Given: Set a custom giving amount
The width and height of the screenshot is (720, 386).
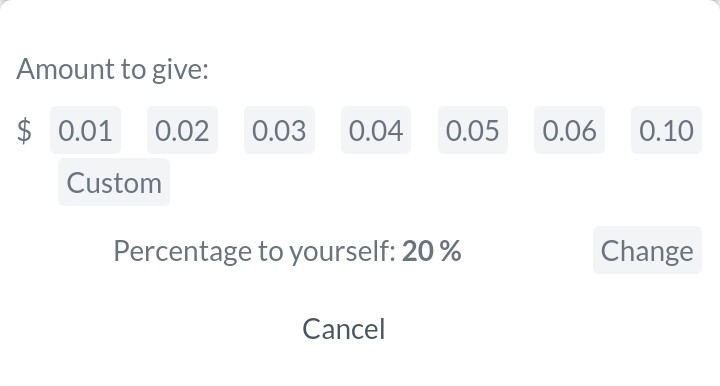Looking at the screenshot, I should 114,182.
